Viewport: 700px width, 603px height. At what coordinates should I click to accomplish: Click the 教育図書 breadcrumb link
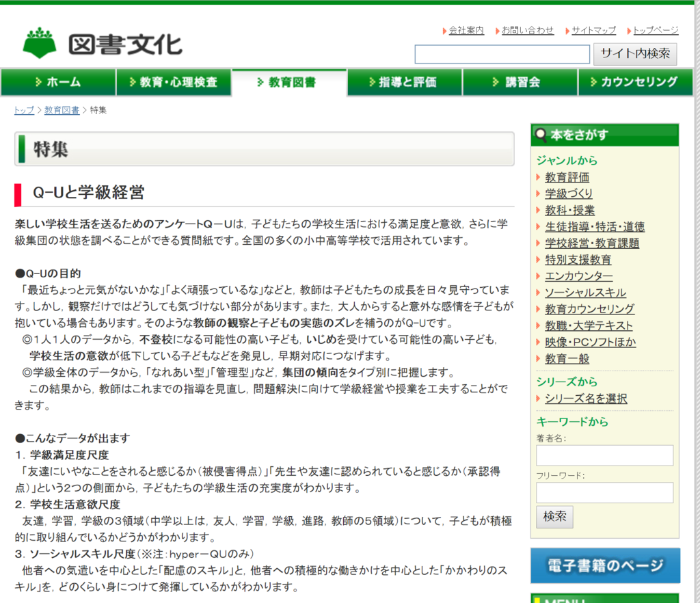coord(62,110)
